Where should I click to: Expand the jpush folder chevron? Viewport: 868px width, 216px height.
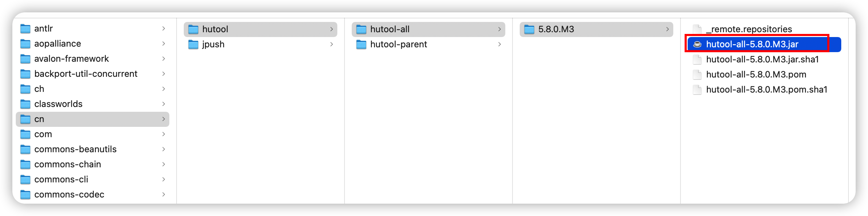point(331,45)
